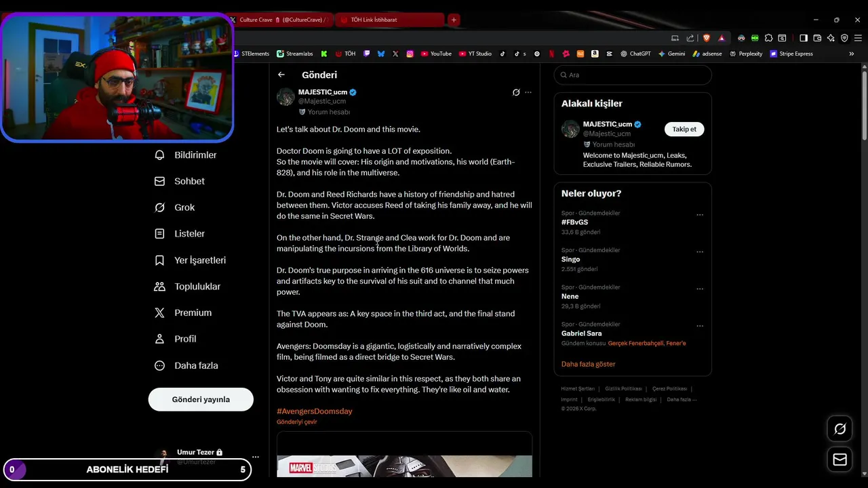Open the Netflix bookmark icon

click(x=551, y=54)
